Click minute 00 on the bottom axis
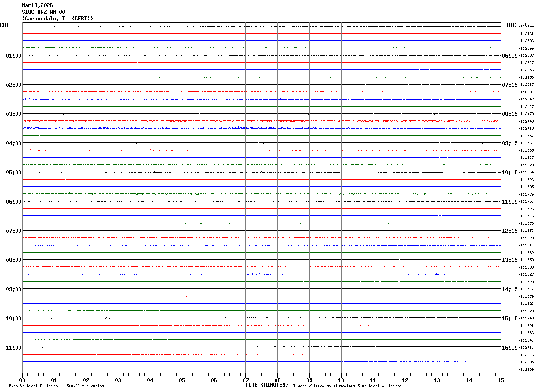Viewport: 536px width, 392px height. (x=23, y=380)
